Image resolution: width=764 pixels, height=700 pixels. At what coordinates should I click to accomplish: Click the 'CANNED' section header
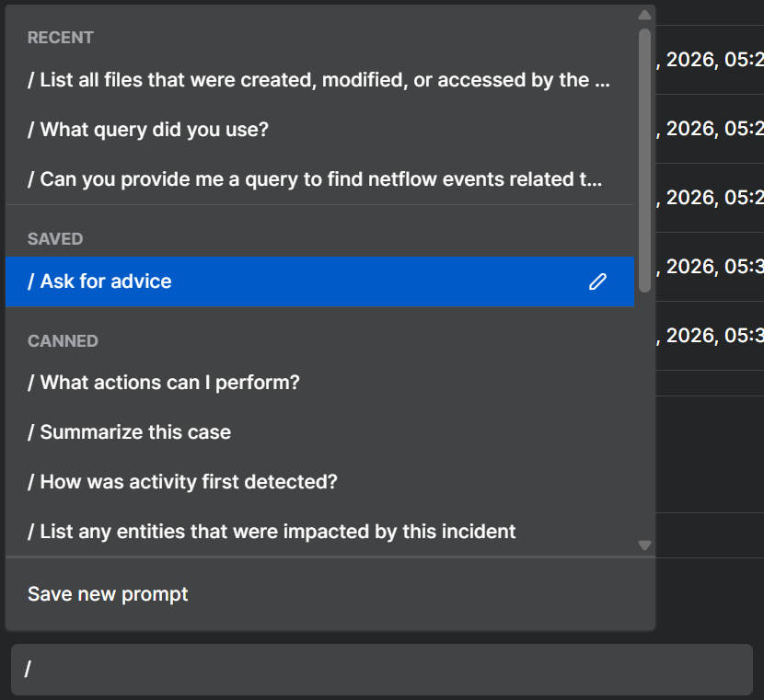[63, 341]
